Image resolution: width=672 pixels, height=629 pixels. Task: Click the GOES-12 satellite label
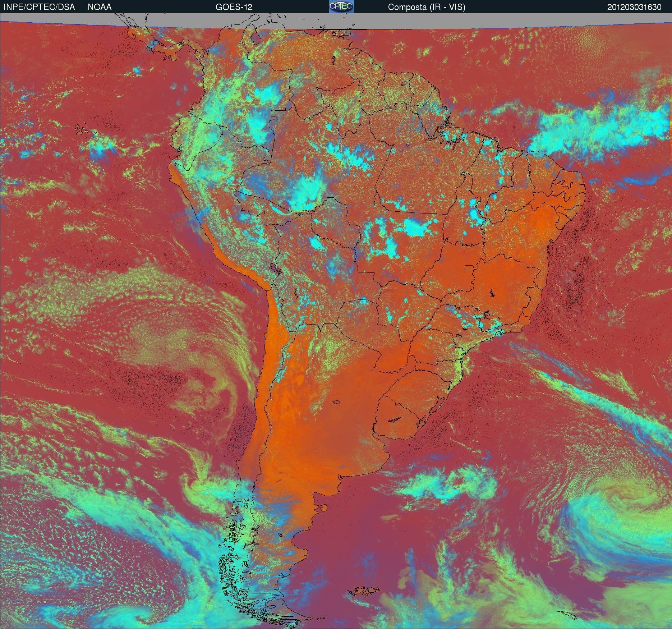(234, 7)
